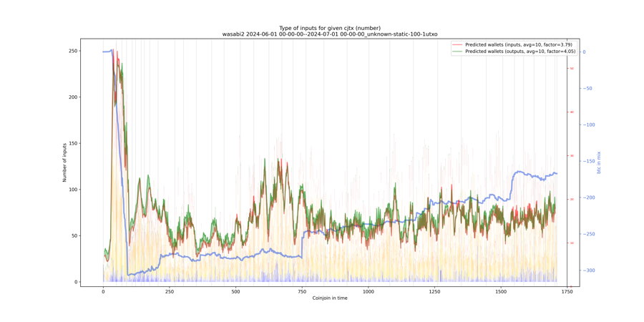Click x-axis tick label 250
The height and width of the screenshot is (322, 644).
tap(170, 292)
